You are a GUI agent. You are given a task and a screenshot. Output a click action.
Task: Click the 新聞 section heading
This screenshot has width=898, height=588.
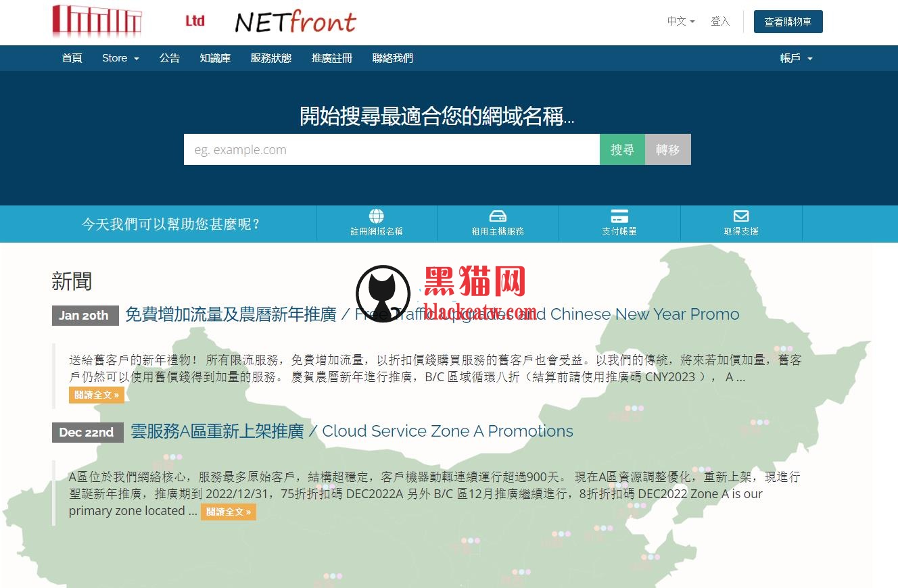[x=72, y=281]
